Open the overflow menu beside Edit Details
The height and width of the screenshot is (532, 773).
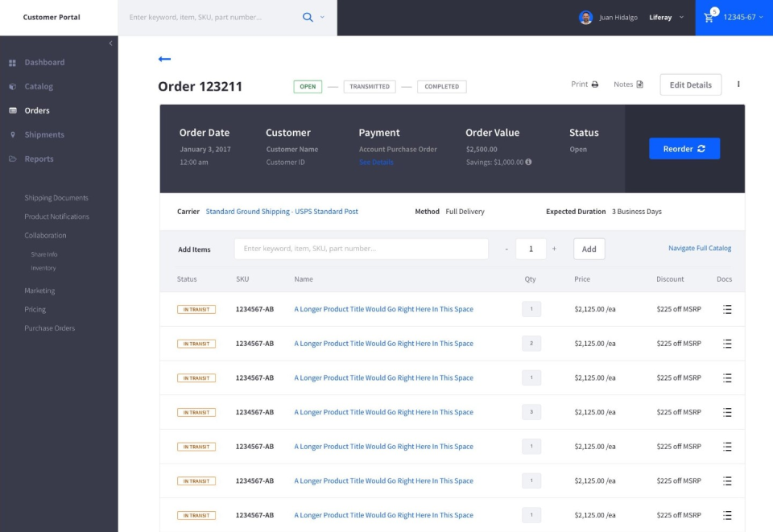pyautogui.click(x=738, y=84)
